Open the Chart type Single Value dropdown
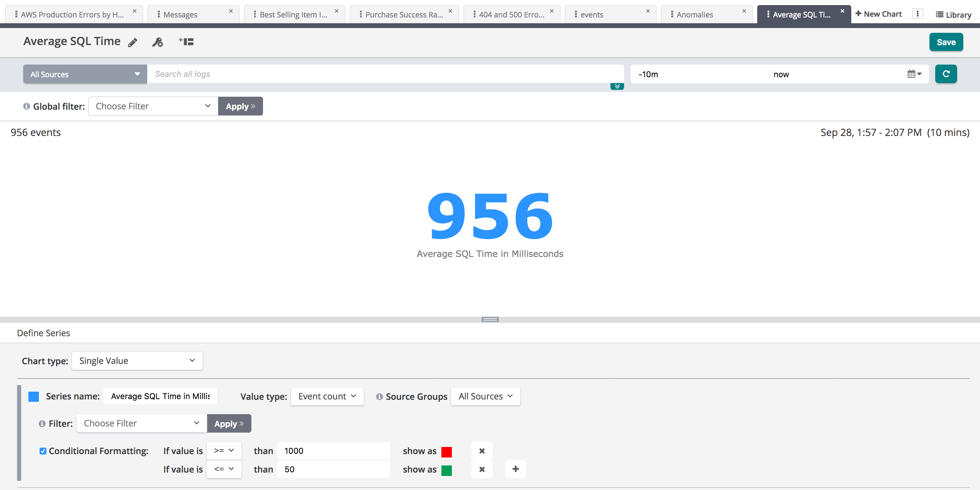The width and height of the screenshot is (980, 490). point(137,360)
